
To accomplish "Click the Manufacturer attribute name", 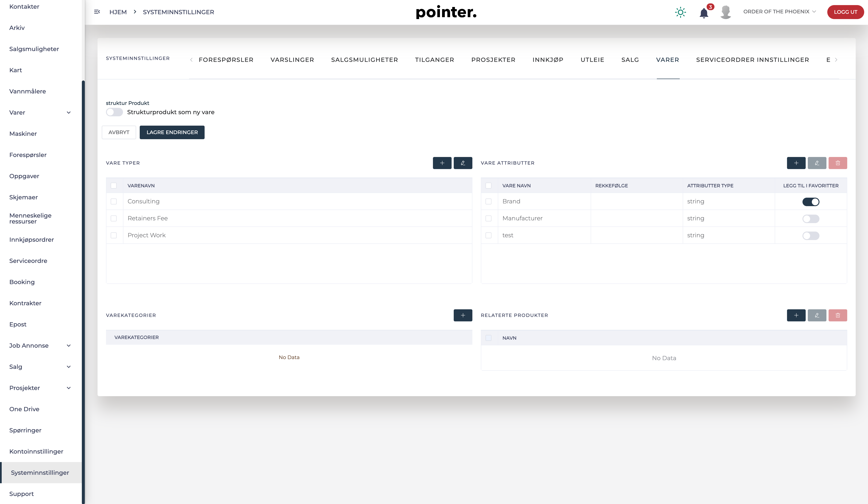I will click(522, 218).
